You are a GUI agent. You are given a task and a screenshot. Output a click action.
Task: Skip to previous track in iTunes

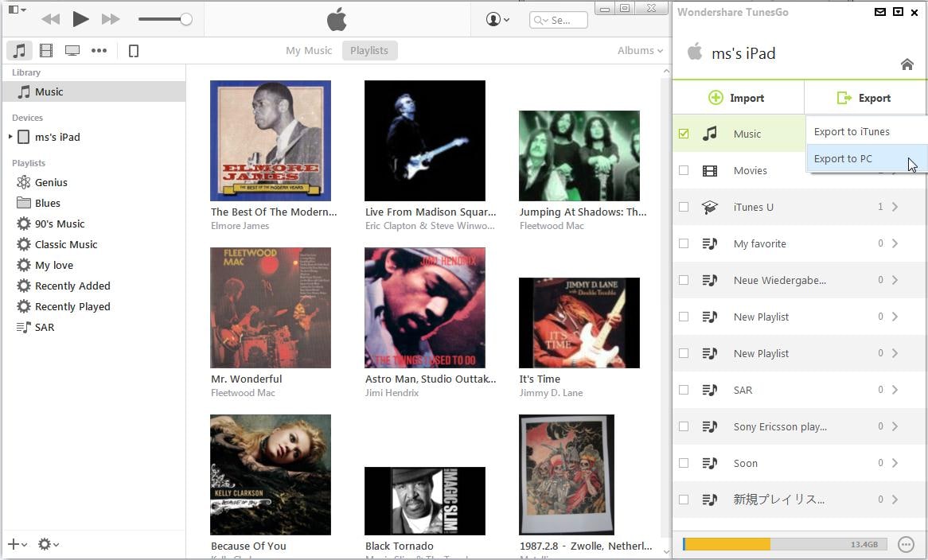click(51, 19)
